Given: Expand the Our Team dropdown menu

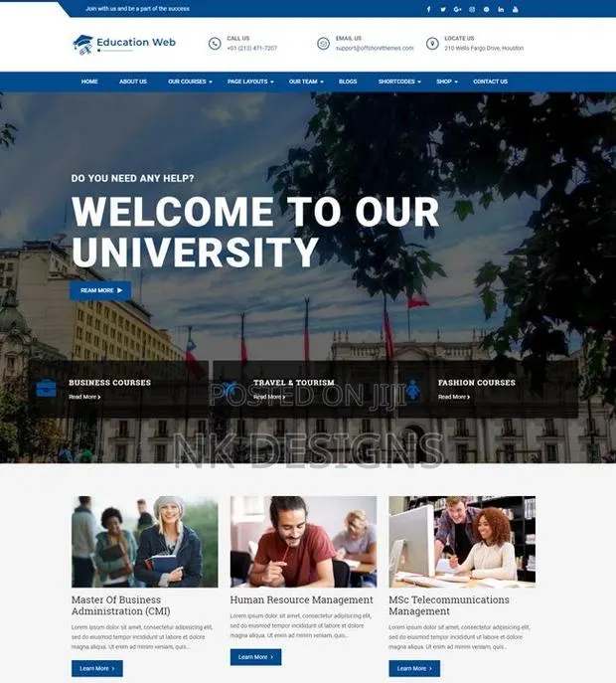Looking at the screenshot, I should tap(306, 82).
